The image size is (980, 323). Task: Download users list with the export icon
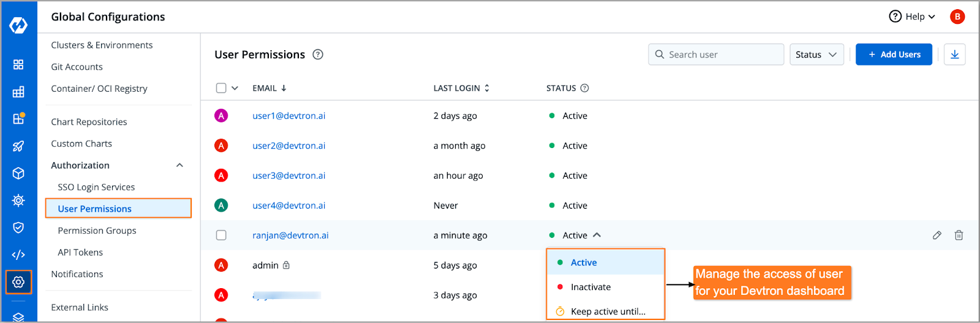coord(955,54)
